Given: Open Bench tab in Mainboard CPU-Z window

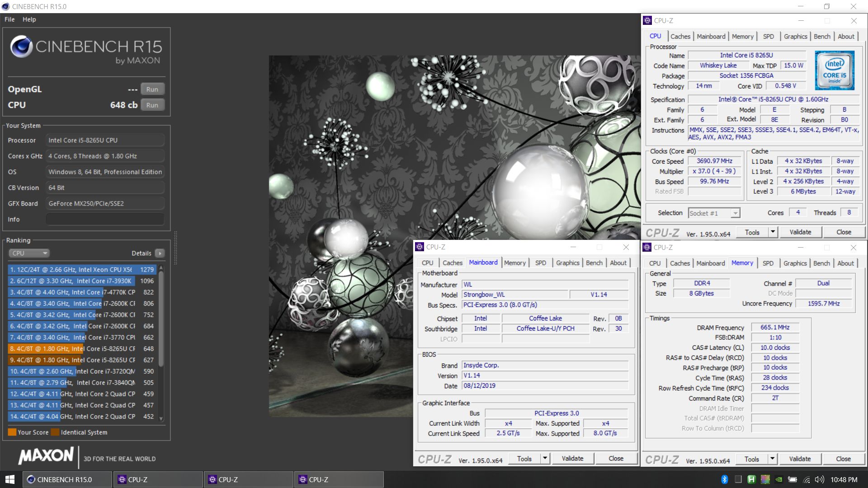Looking at the screenshot, I should click(594, 263).
